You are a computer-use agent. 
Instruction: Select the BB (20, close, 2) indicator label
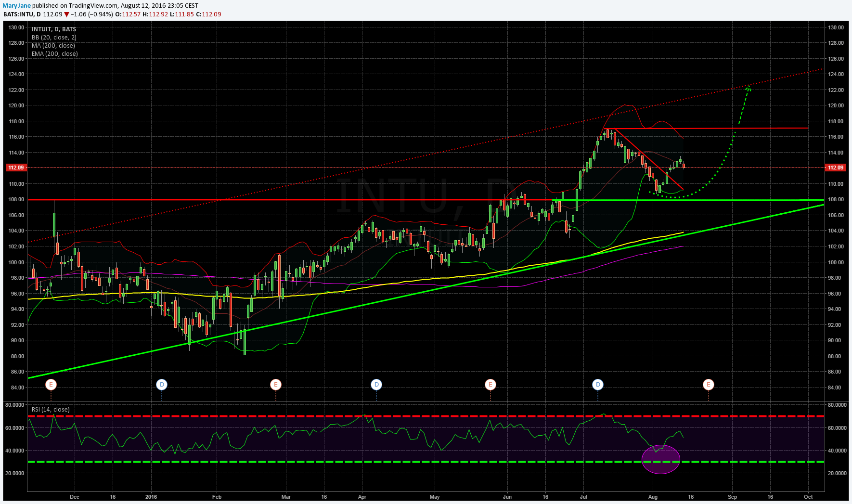(54, 38)
